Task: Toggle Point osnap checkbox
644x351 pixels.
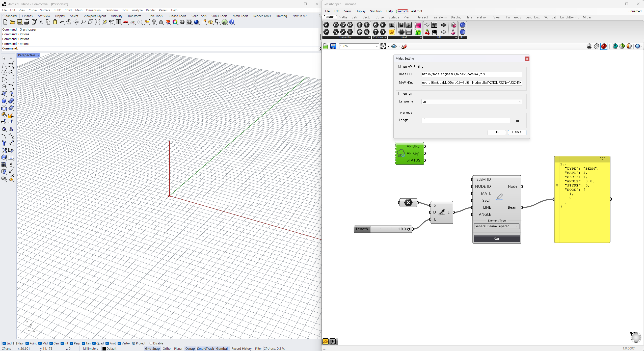Action: [27, 343]
